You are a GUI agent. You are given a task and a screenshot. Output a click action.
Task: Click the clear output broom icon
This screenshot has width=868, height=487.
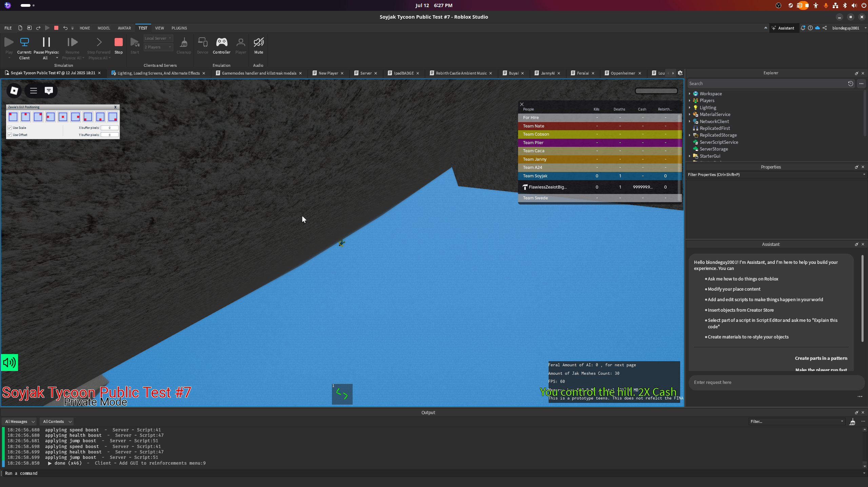(x=852, y=422)
